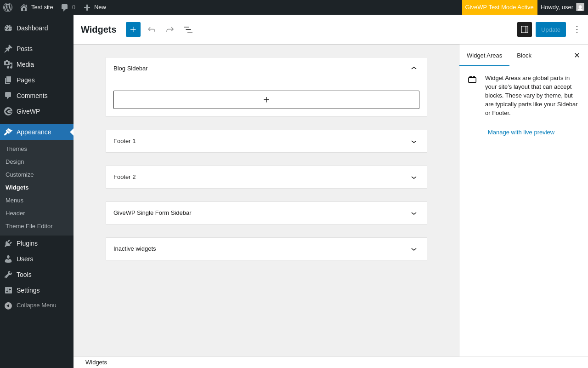The height and width of the screenshot is (368, 588).
Task: Expand the Footer 2 widget area
Action: coord(414,177)
